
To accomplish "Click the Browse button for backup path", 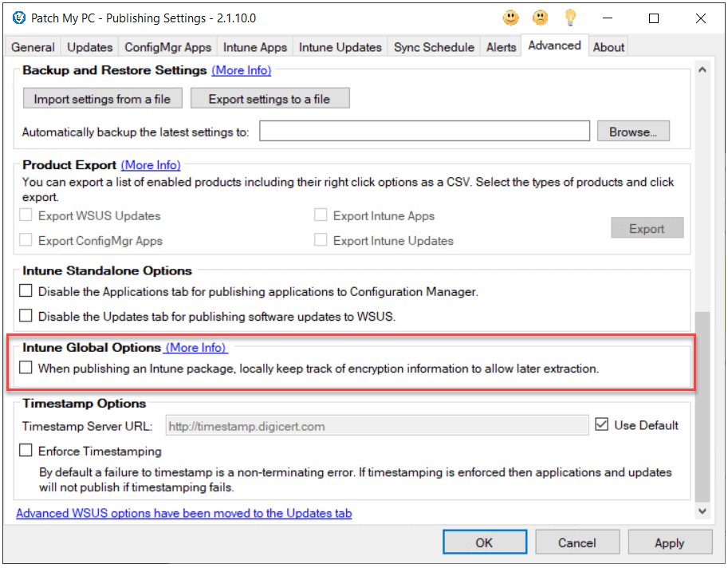I will (x=633, y=132).
